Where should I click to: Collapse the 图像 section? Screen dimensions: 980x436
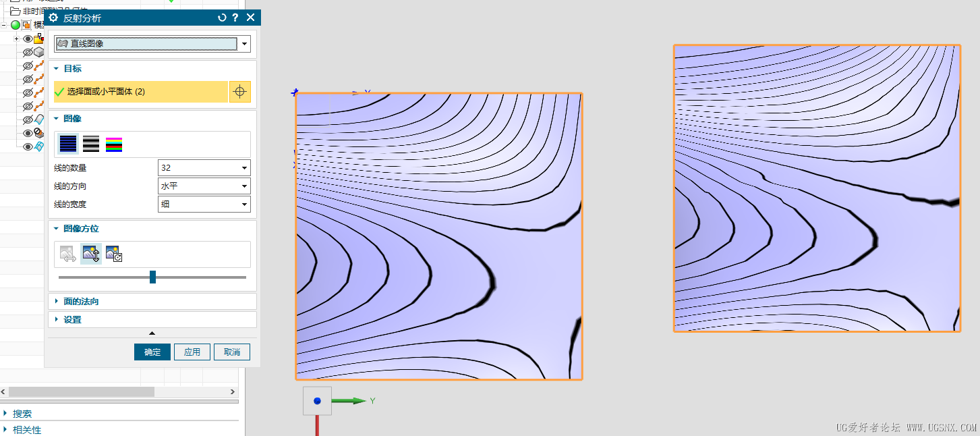click(x=57, y=119)
